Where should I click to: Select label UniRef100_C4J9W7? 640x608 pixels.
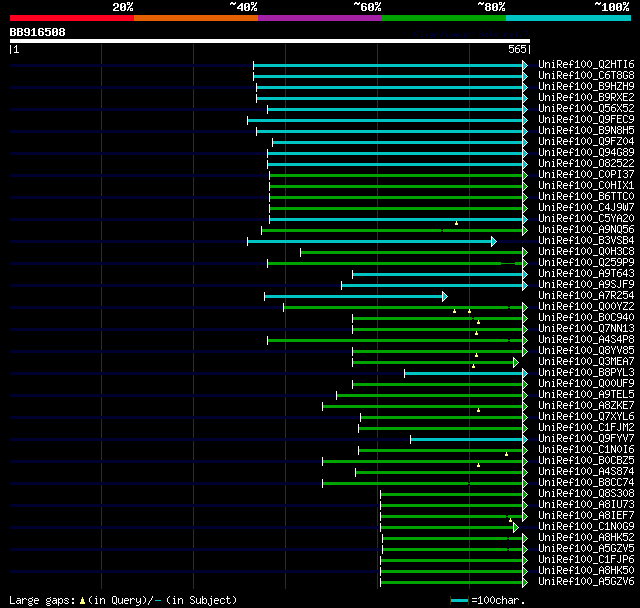tap(586, 208)
